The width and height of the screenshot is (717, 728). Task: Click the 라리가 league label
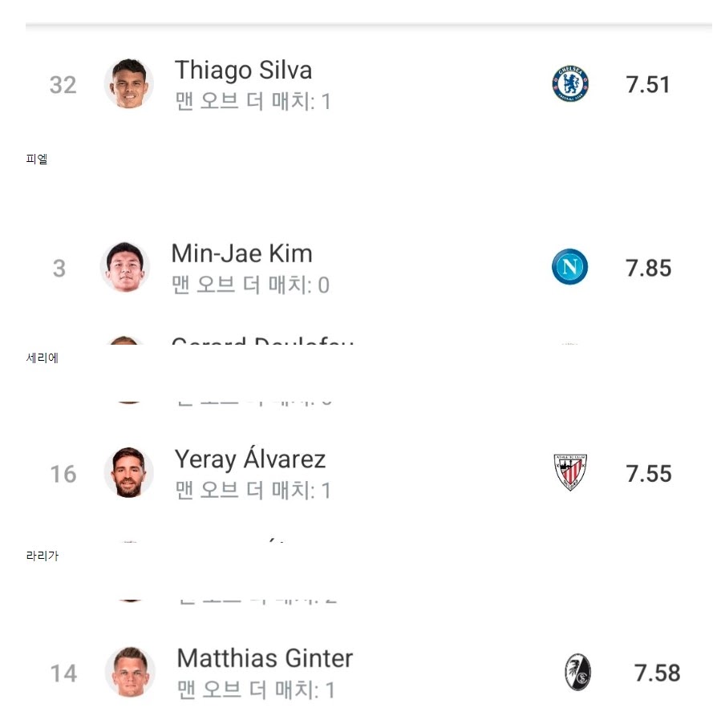43,556
